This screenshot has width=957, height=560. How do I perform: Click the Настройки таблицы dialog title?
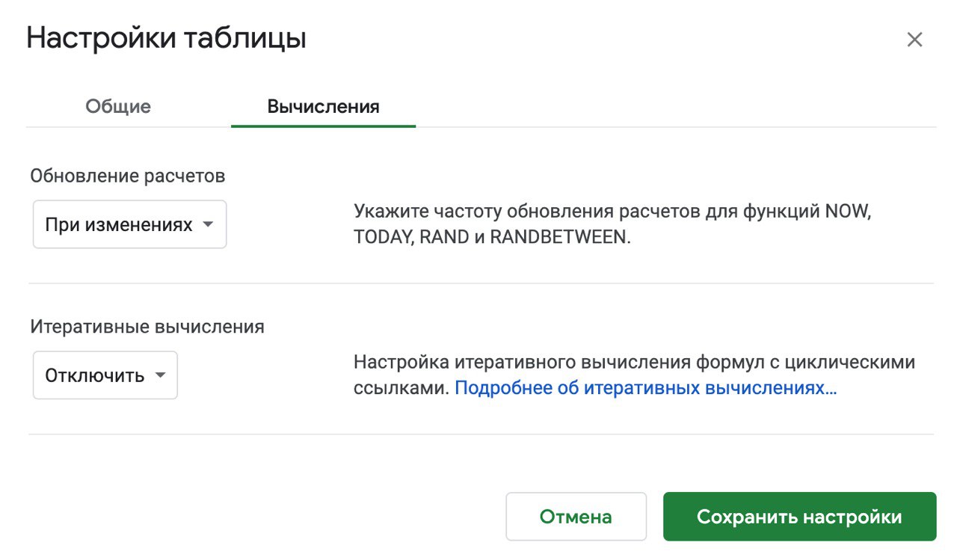tap(166, 38)
